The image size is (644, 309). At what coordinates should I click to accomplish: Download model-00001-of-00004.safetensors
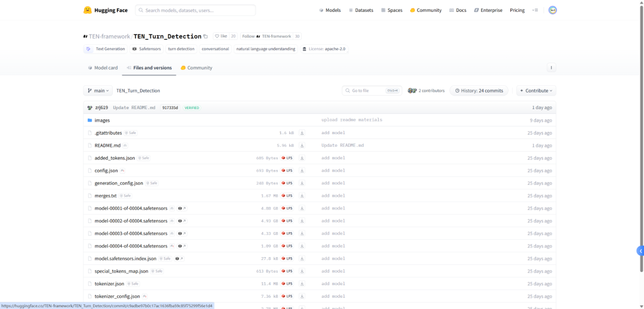[x=302, y=208]
